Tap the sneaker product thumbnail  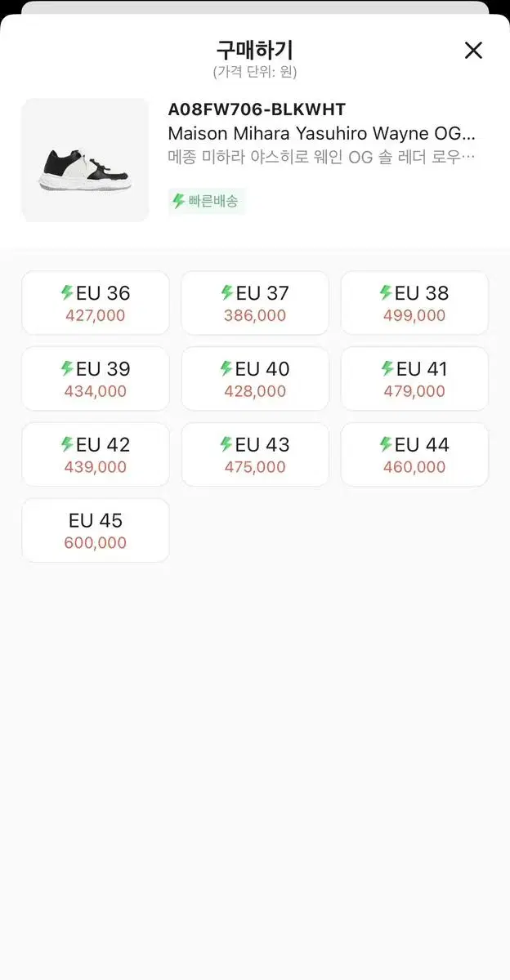(85, 160)
